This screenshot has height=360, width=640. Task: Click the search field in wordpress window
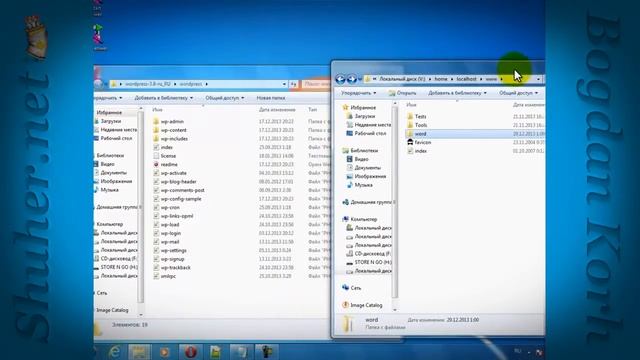click(x=316, y=84)
